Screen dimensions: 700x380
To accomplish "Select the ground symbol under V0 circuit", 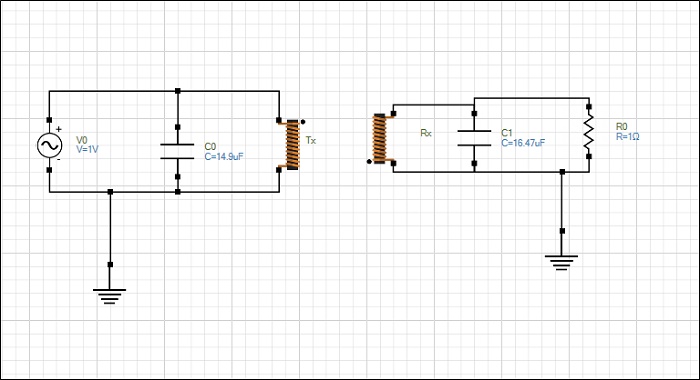I will [x=109, y=296].
